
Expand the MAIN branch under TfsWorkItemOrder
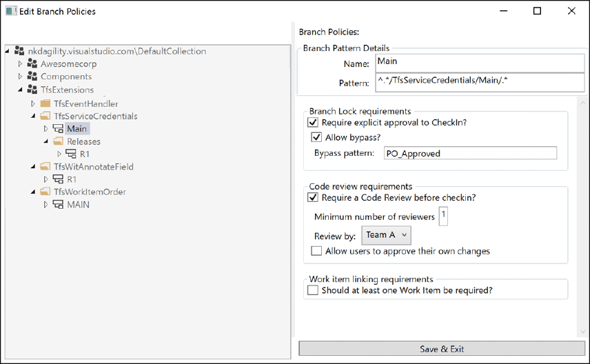pos(46,204)
